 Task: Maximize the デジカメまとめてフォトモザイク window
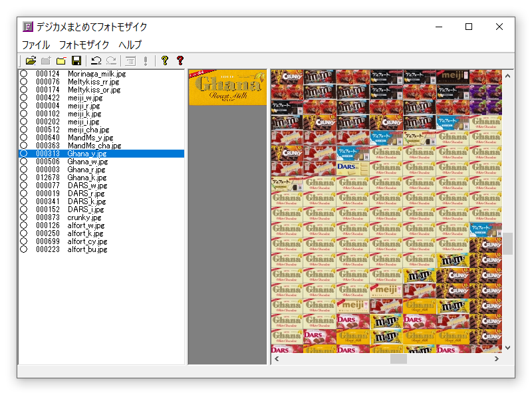(469, 27)
